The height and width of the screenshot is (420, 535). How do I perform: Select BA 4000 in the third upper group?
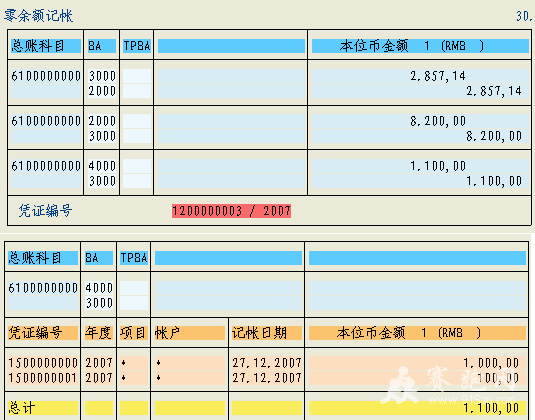tap(102, 166)
